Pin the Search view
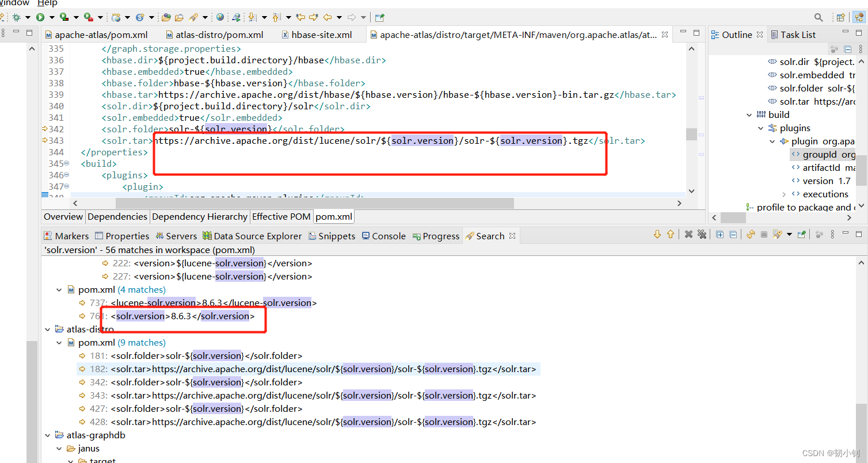The height and width of the screenshot is (463, 868). click(801, 235)
